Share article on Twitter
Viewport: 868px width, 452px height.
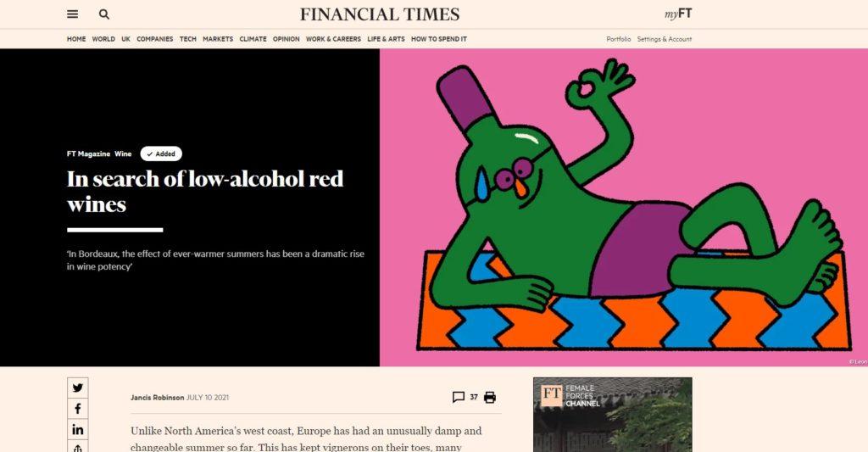[x=77, y=388]
